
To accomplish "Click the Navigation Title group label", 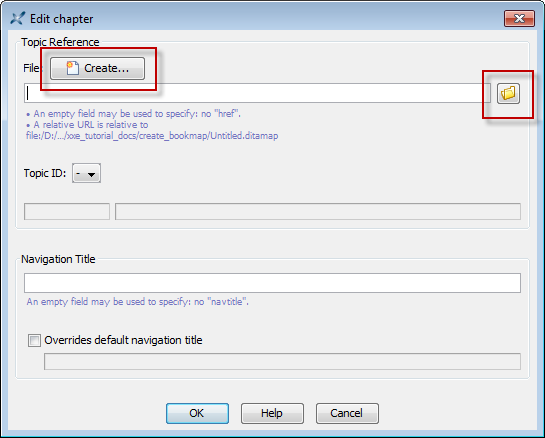I will click(x=58, y=259).
